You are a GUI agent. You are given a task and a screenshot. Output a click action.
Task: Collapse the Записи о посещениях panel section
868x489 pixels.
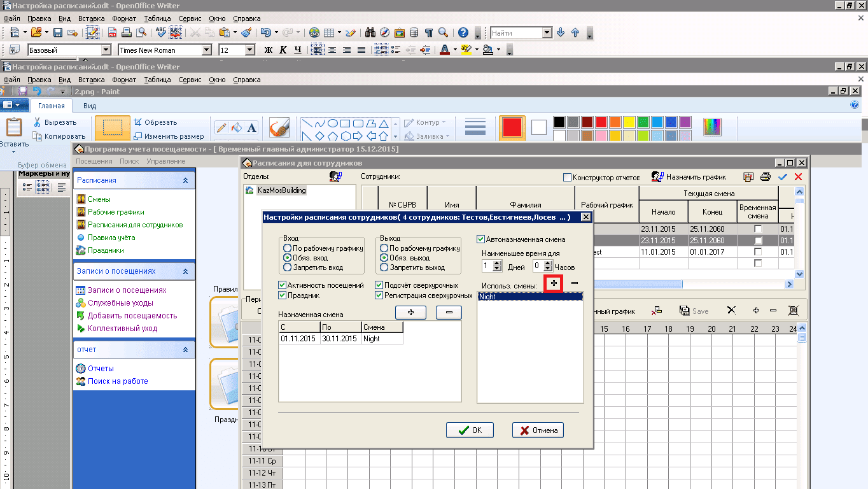click(x=185, y=271)
